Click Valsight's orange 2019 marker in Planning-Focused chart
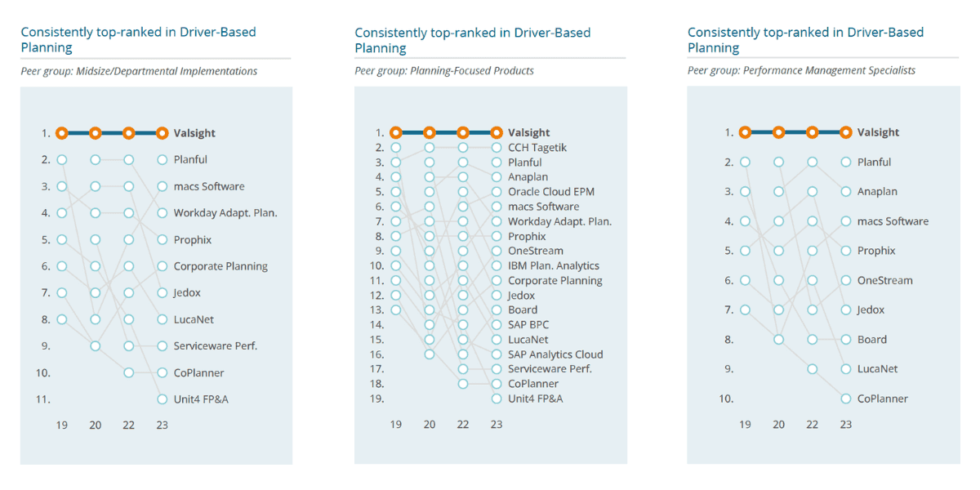Viewport: 980px width, 490px height. click(396, 132)
